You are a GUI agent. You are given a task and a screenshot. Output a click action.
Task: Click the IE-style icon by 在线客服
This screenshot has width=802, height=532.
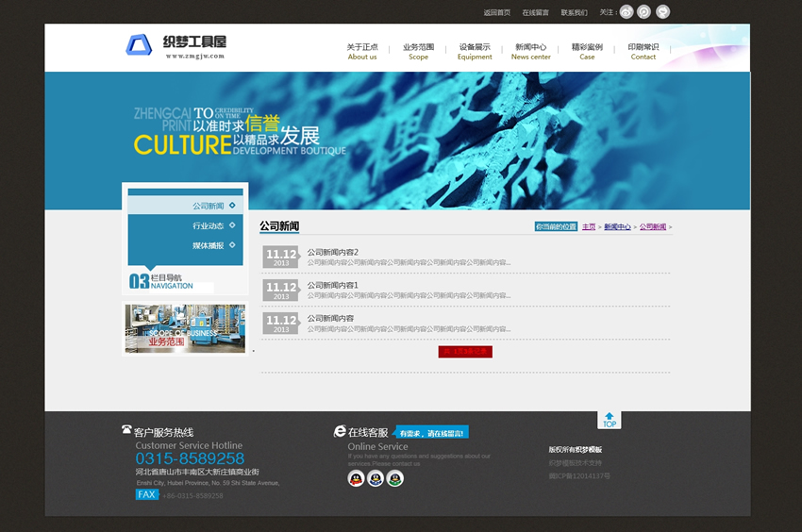click(340, 431)
